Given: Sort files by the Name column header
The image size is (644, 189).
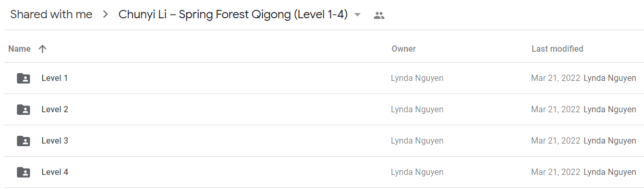Looking at the screenshot, I should click(x=19, y=49).
